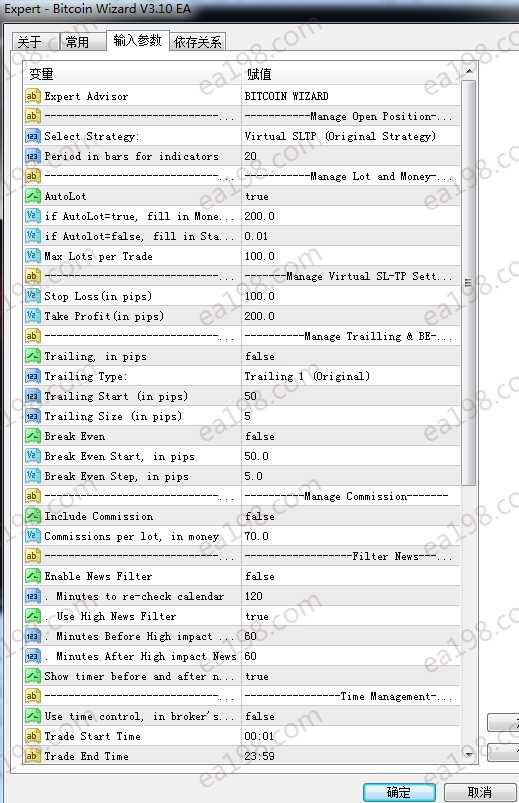Click the integer icon next to Select Strategy
This screenshot has height=803, width=519.
pyautogui.click(x=32, y=136)
